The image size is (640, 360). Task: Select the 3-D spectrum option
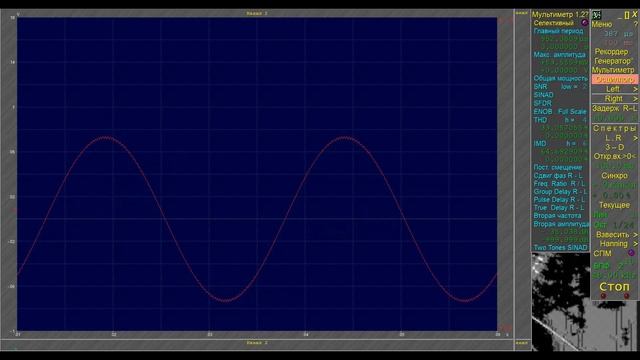point(614,147)
